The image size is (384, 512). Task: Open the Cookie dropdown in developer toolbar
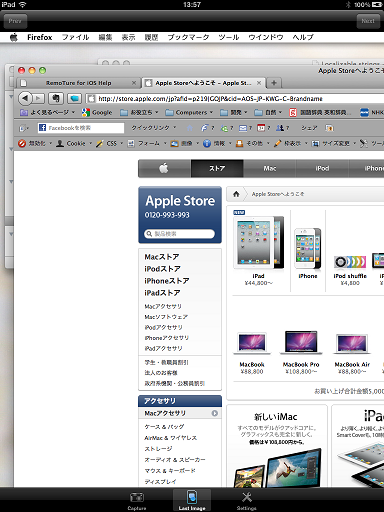click(74, 143)
